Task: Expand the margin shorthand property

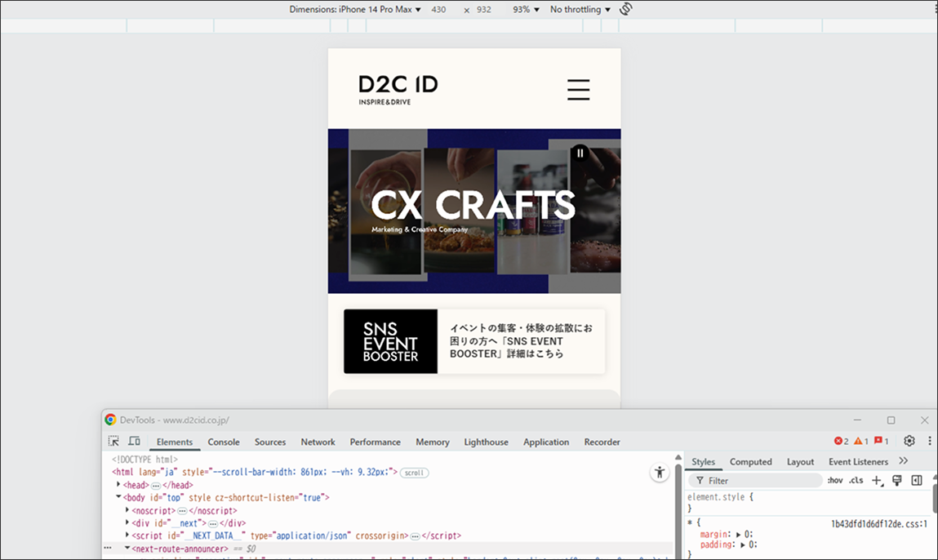Action: pos(738,534)
